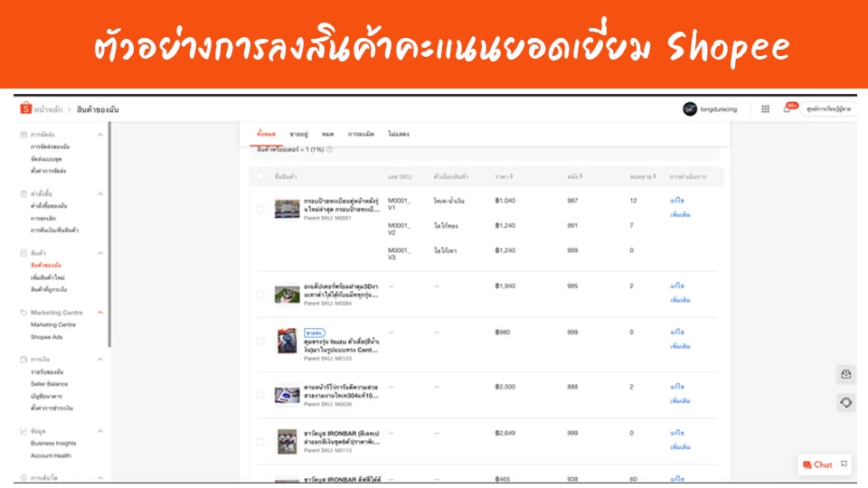Collapse the Shipment (การจัดส่ง) sidebar section

pyautogui.click(x=100, y=135)
